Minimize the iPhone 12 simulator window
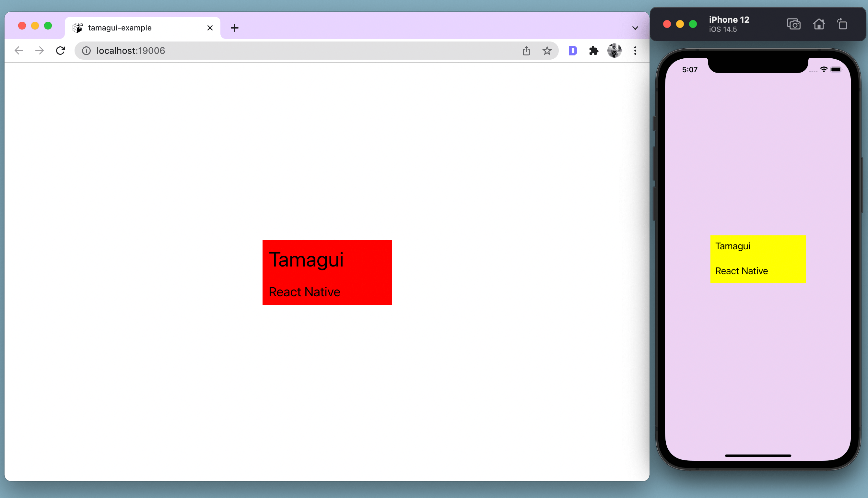The image size is (868, 498). [680, 24]
